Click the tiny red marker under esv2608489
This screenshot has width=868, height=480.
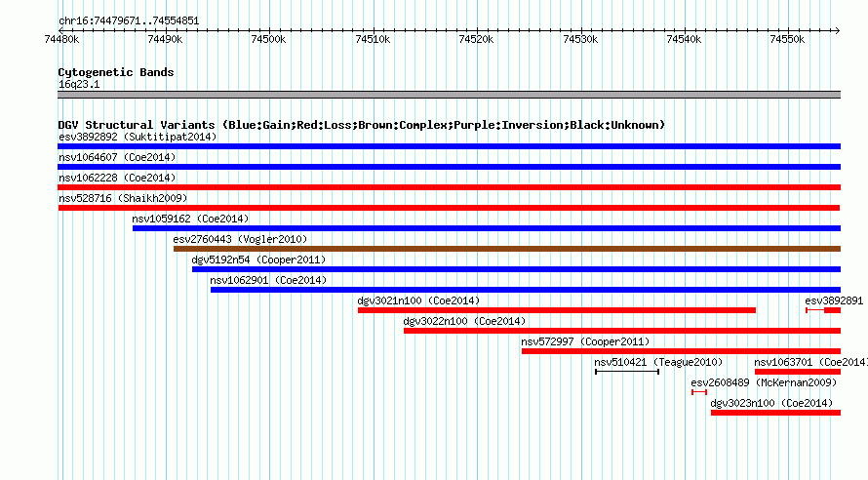699,392
